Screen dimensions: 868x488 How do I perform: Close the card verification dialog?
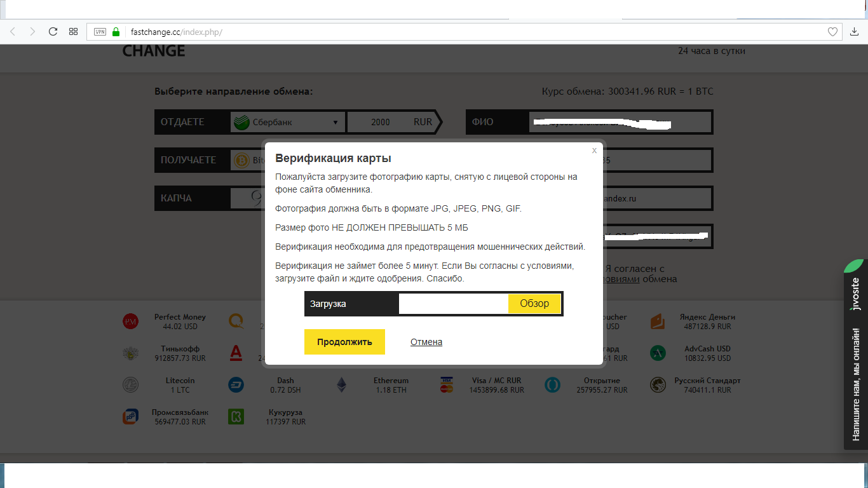point(594,151)
